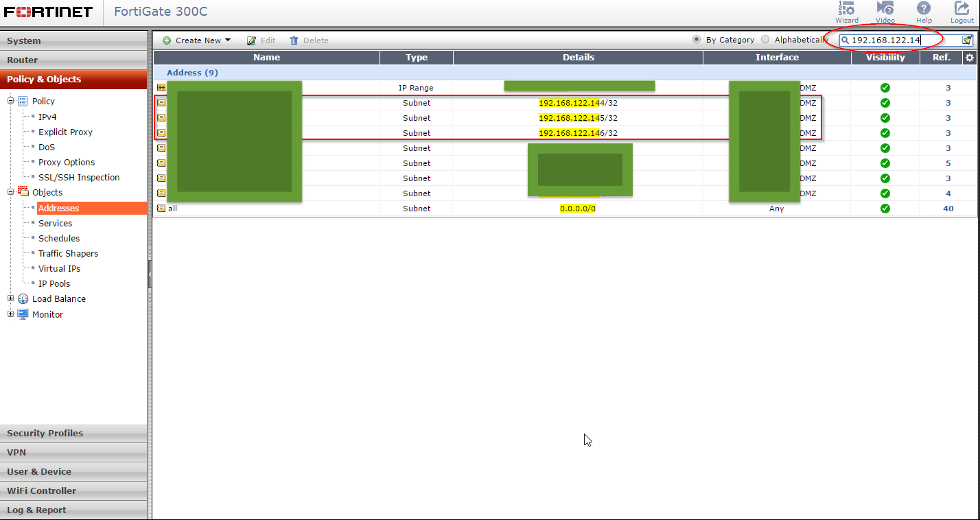Open DoS policy page

[47, 147]
